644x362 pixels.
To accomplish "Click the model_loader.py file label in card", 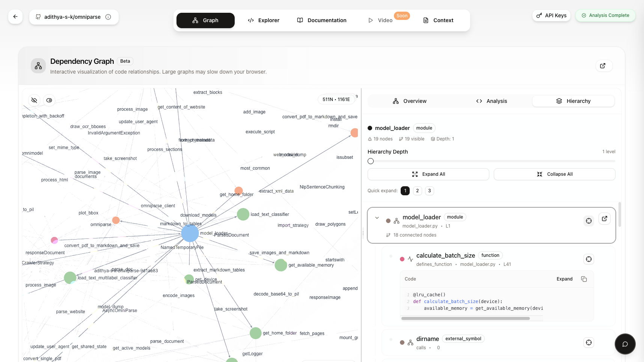I will [x=420, y=226].
